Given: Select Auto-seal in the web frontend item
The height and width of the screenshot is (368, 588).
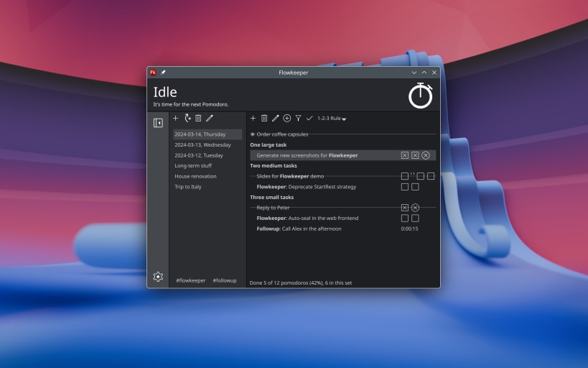Looking at the screenshot, I should click(x=343, y=218).
